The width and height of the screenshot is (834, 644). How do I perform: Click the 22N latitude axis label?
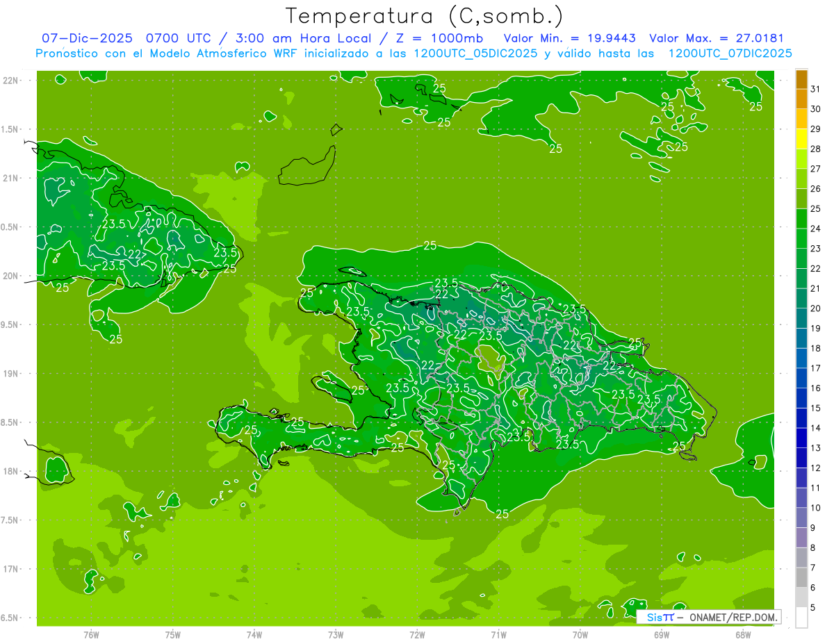click(x=12, y=81)
